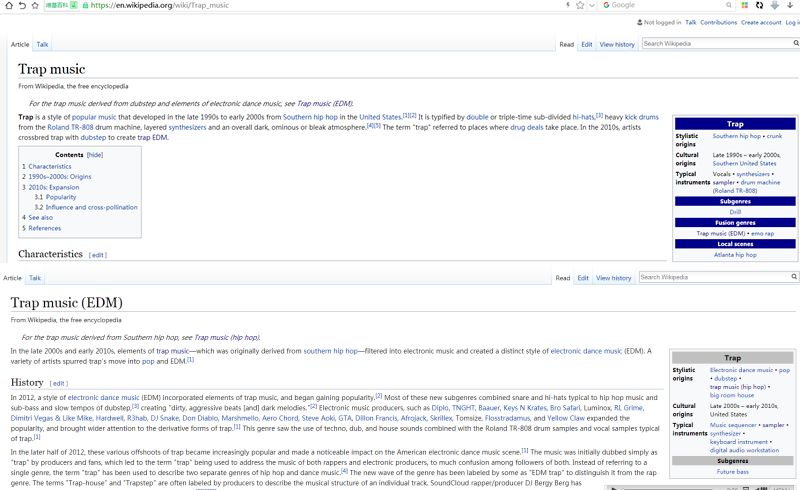Viewport: 800px width, 490px height.
Task: Click the user Talk link beside Not logged in
Action: (x=690, y=22)
